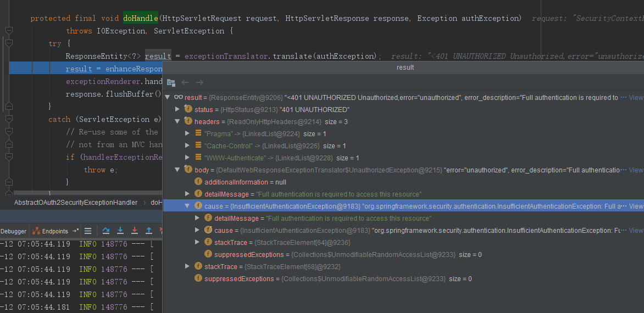Click the red Force Step Into icon
Viewport: 644px width, 313px height.
pyautogui.click(x=135, y=231)
